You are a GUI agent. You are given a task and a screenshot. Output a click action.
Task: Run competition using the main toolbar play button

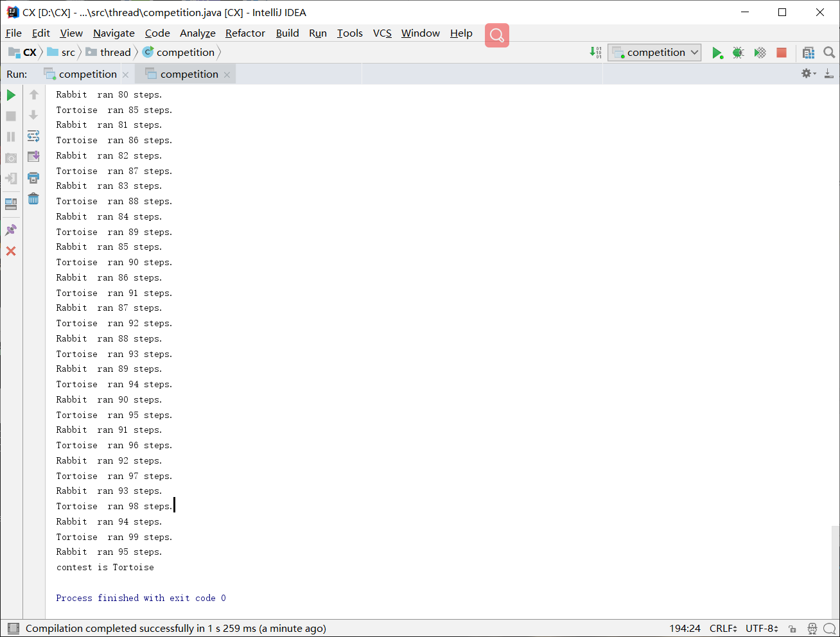pos(717,53)
